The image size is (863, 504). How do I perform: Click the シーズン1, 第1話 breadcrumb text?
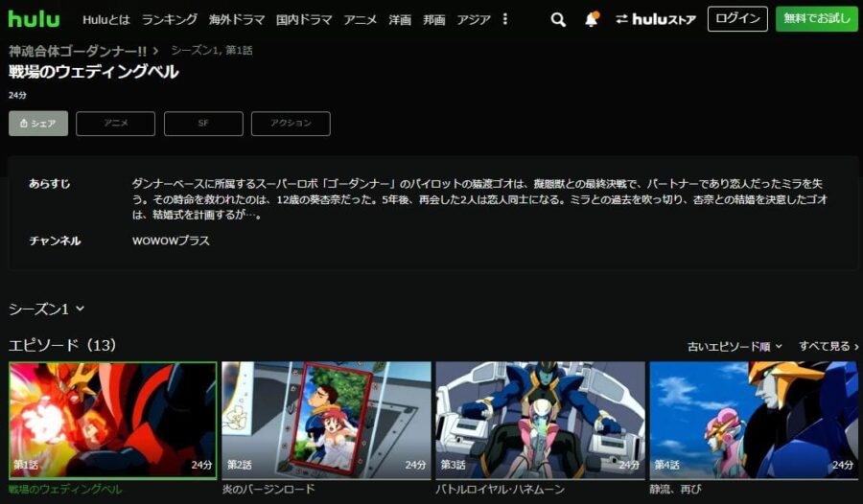coord(212,51)
